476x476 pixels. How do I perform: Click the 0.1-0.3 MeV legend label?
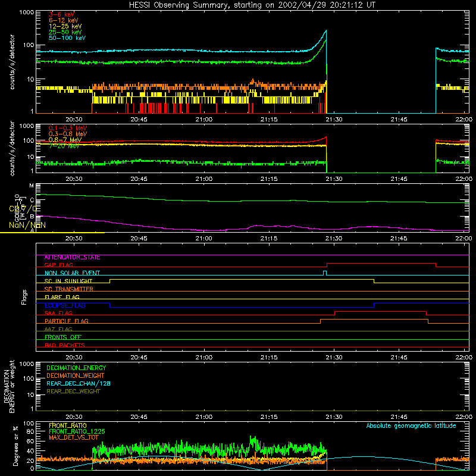(x=68, y=128)
